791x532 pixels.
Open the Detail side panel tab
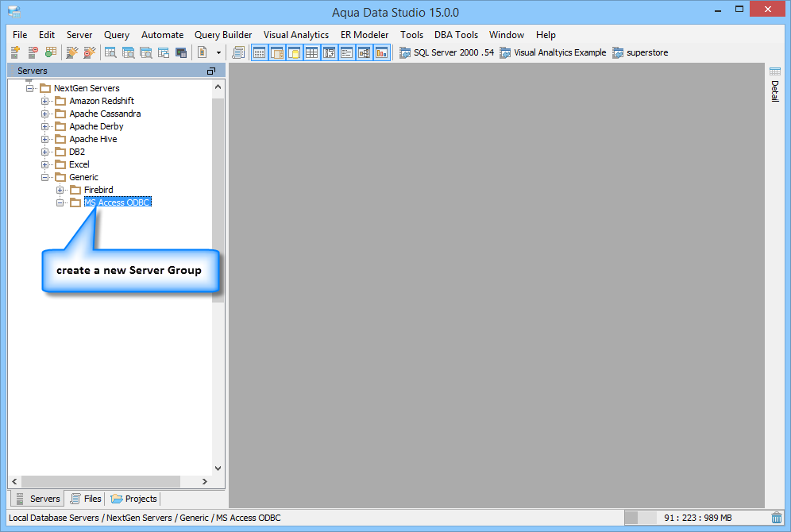(775, 85)
